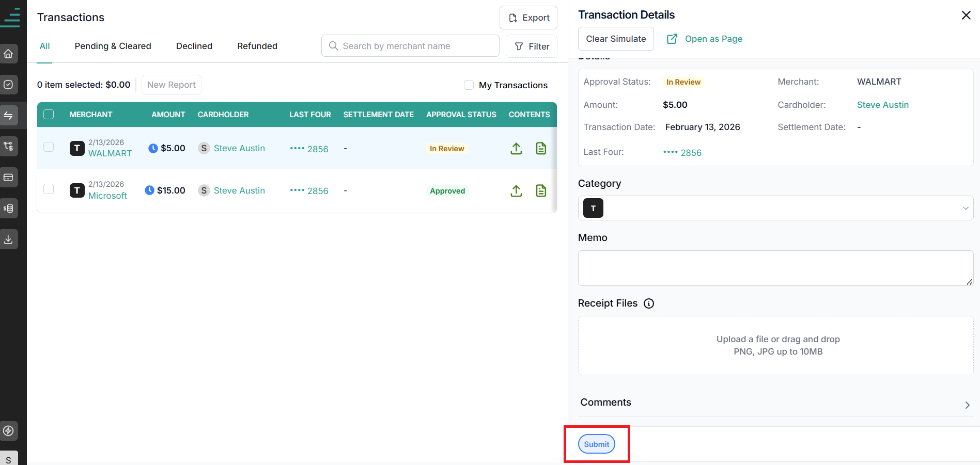Click the info icon beside Receipt Files
This screenshot has width=980, height=465.
point(649,303)
